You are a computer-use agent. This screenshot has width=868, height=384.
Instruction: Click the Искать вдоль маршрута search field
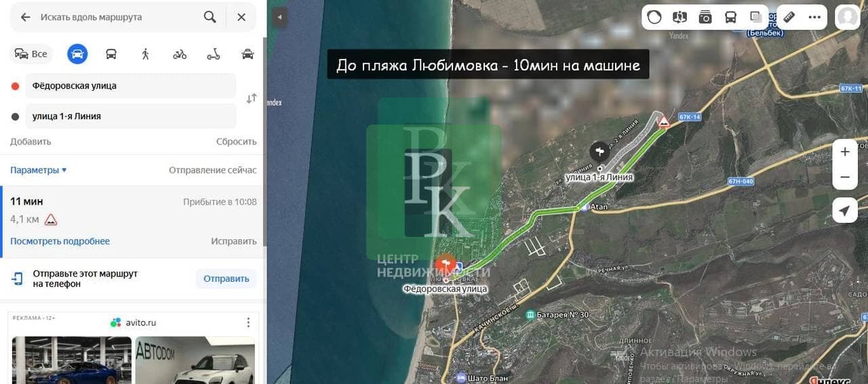119,17
